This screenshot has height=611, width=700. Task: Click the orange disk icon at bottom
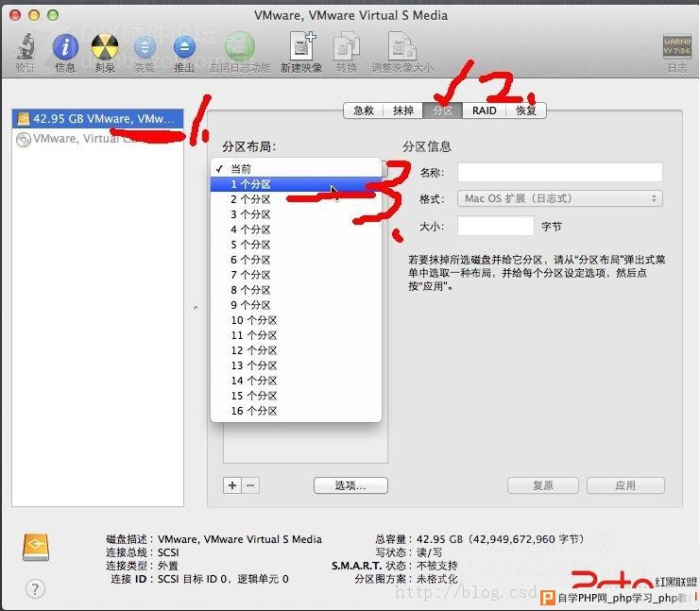click(36, 547)
